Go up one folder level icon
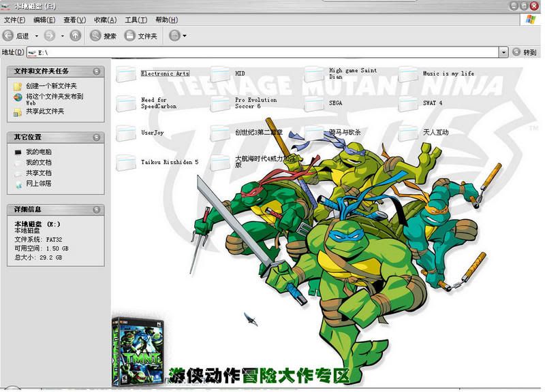 75,35
